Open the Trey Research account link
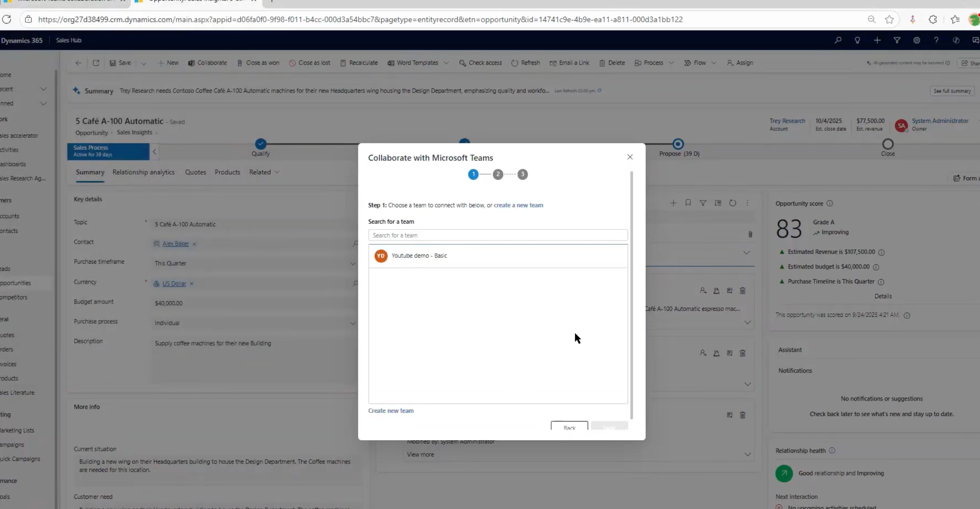This screenshot has height=509, width=980. (788, 121)
